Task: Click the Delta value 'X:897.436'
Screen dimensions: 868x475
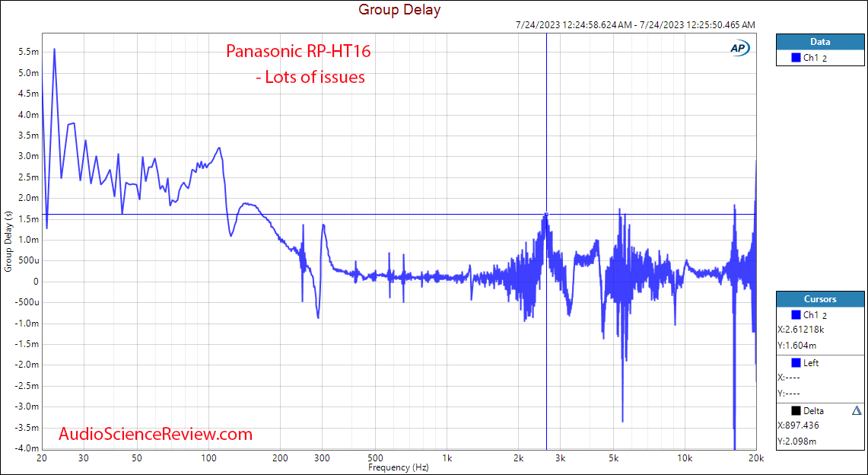Action: pyautogui.click(x=798, y=426)
